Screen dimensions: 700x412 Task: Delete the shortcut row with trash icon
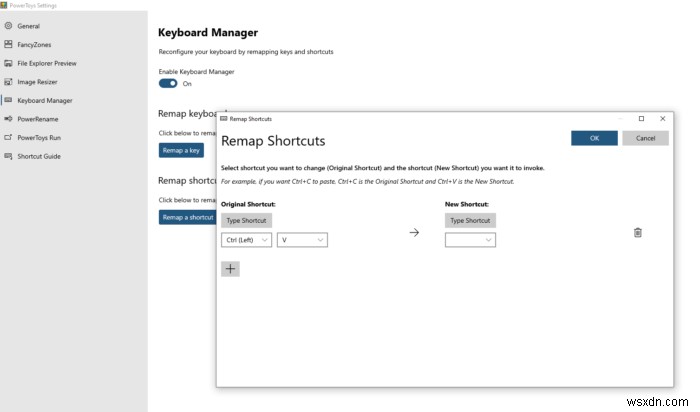click(x=638, y=232)
